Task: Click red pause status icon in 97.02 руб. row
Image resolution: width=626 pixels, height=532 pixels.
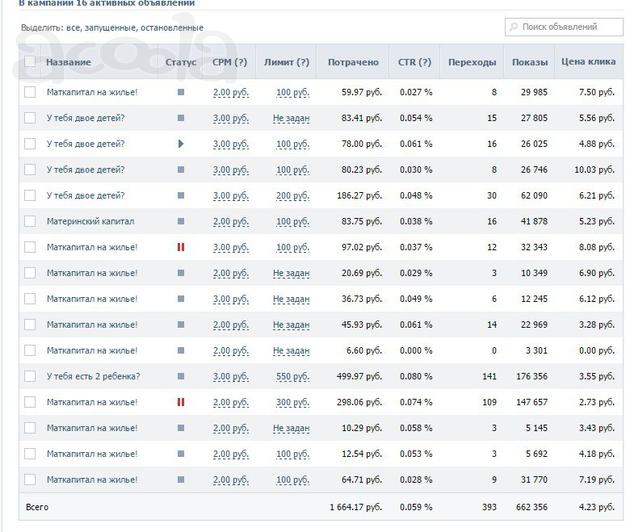Action: tap(181, 247)
